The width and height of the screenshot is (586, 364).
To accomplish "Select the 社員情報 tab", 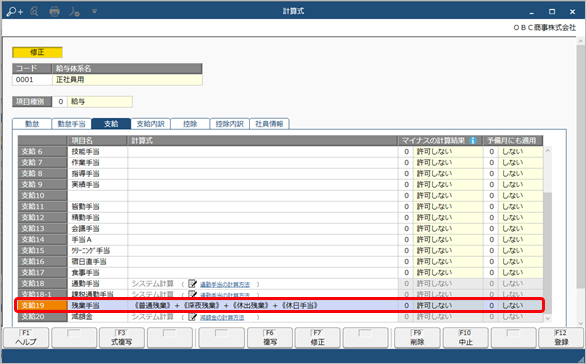I will (269, 124).
